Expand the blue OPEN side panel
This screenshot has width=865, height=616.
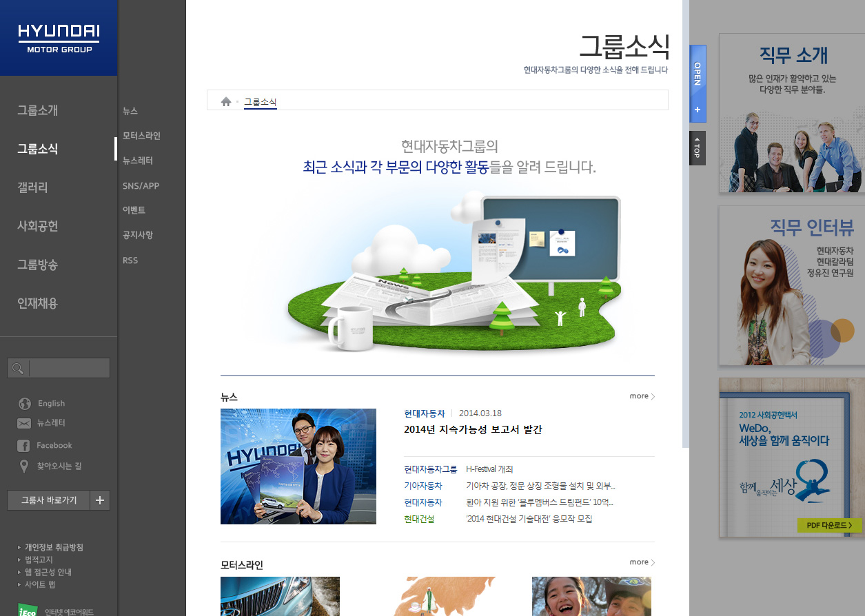(698, 83)
